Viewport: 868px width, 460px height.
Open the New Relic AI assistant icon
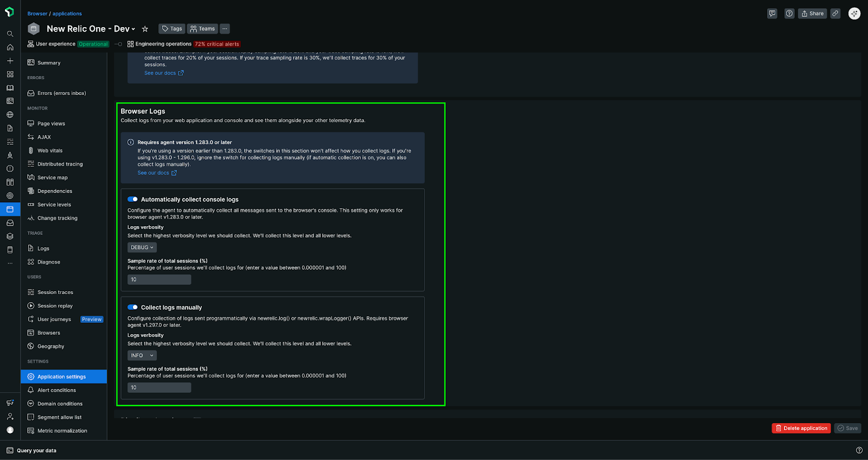854,14
